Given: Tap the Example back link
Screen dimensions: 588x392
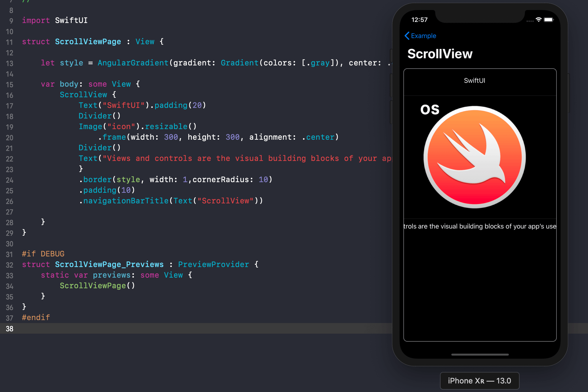Looking at the screenshot, I should coord(423,36).
